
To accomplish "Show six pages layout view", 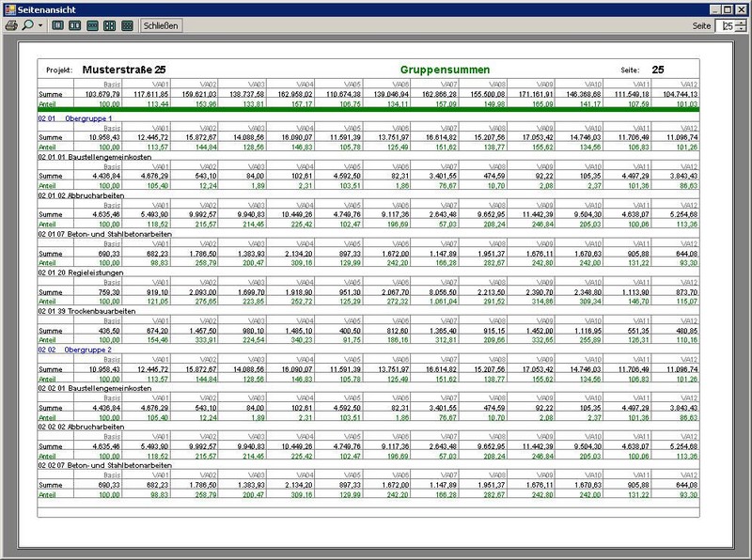I will coord(127,25).
